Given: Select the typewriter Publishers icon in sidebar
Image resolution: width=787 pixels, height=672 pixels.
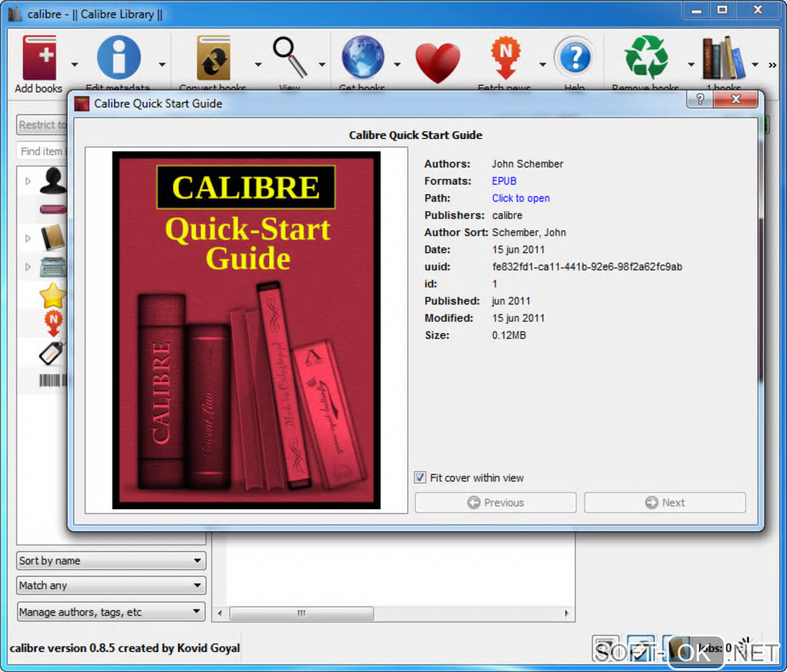Looking at the screenshot, I should tap(52, 266).
